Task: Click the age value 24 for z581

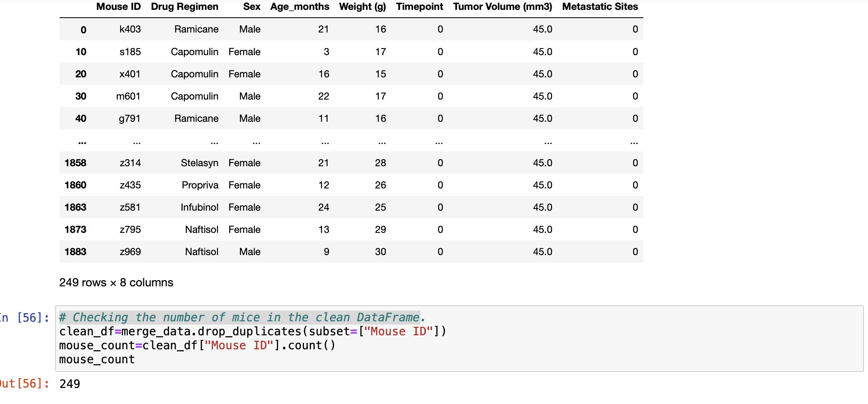Action: pos(324,207)
